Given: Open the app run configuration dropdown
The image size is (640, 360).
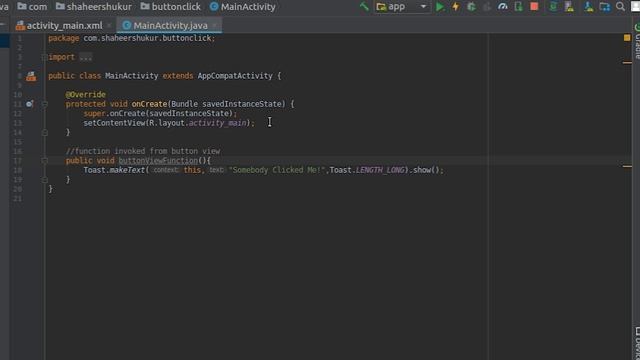Looking at the screenshot, I should point(402,7).
